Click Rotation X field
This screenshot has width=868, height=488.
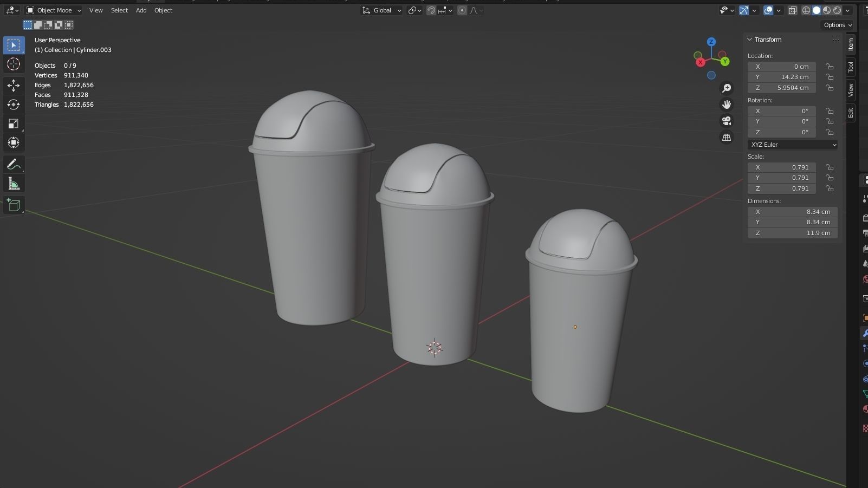click(x=782, y=111)
